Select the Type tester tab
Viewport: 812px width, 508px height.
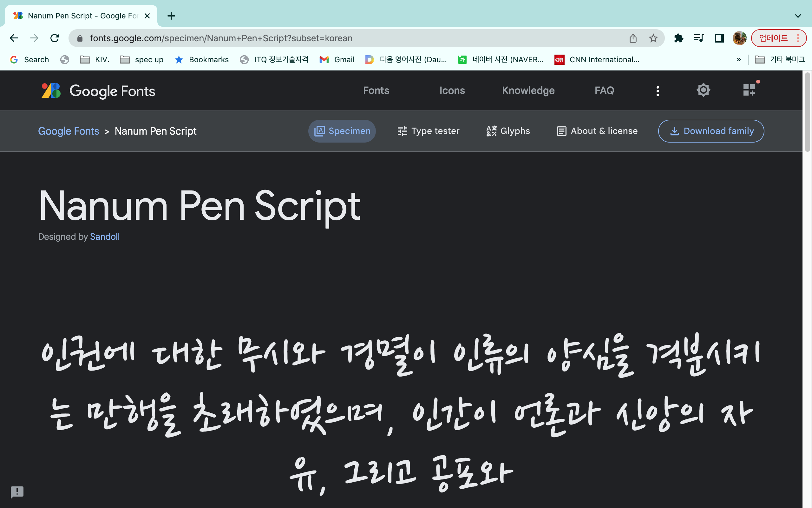428,131
